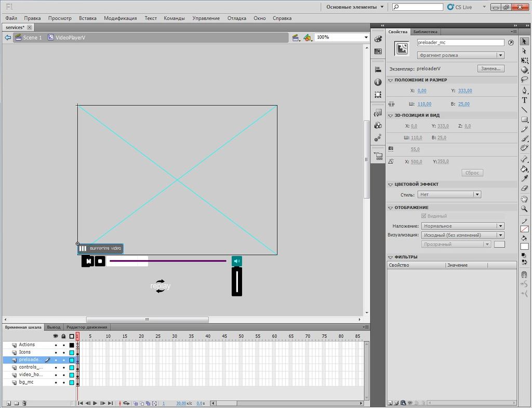The height and width of the screenshot is (408, 532).
Task: Collapse the ФИЛЬТРЫ section
Action: 390,257
